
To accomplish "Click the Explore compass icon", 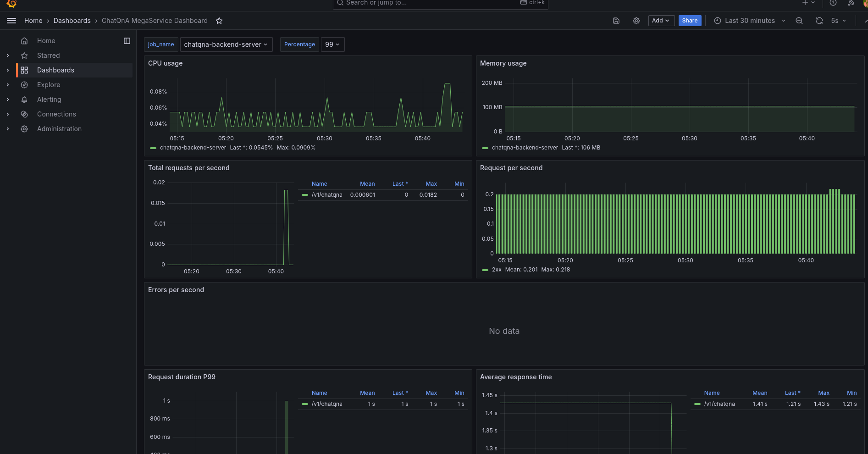I will point(24,85).
